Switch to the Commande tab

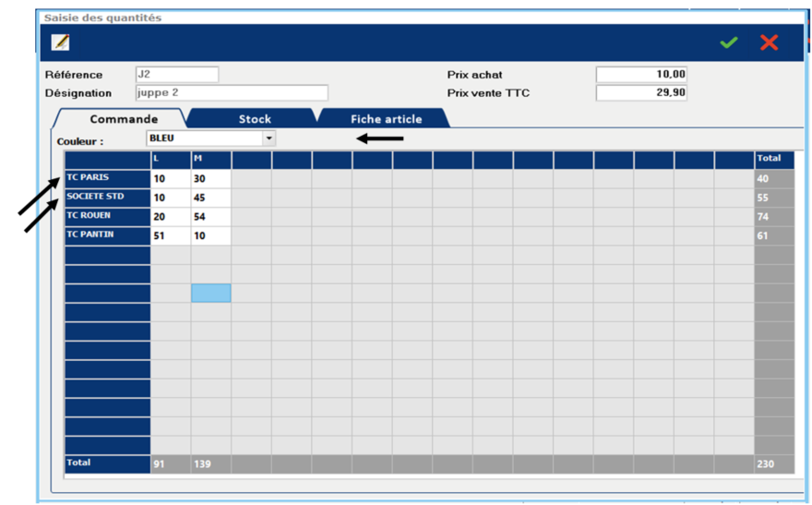pos(124,119)
